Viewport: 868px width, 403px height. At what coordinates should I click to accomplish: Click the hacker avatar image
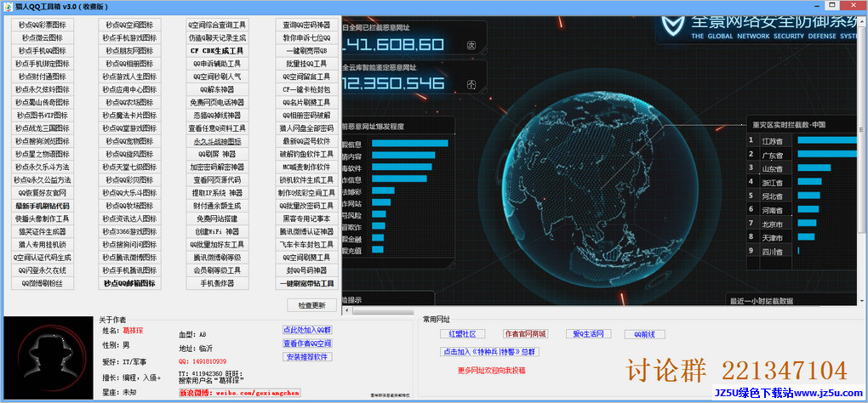[49, 358]
